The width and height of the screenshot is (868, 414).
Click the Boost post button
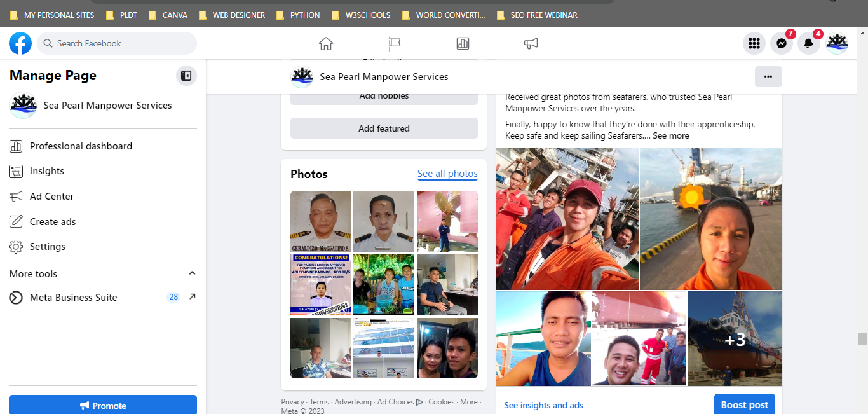(x=744, y=404)
